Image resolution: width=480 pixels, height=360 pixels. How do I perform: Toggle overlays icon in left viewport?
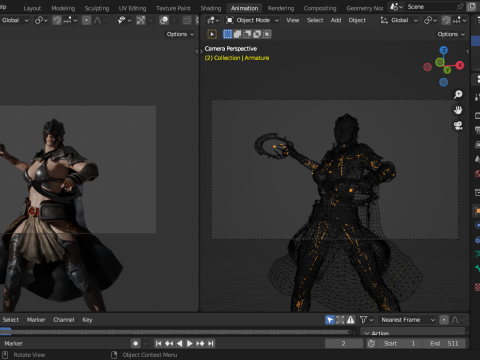tap(164, 20)
